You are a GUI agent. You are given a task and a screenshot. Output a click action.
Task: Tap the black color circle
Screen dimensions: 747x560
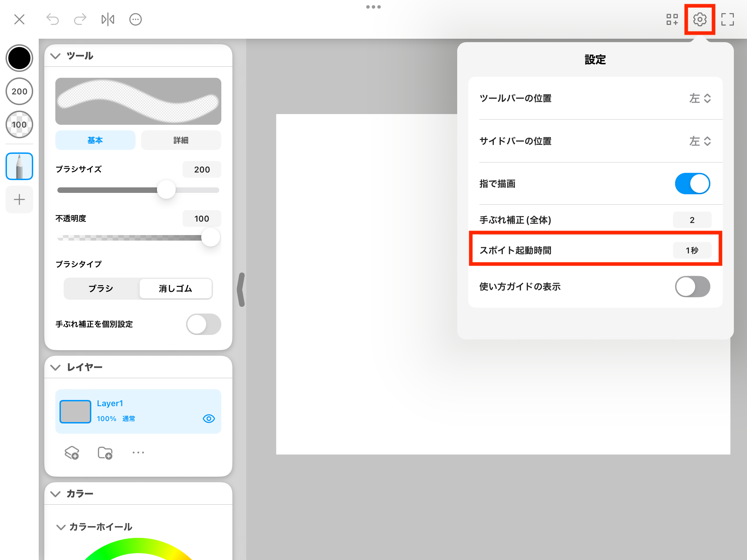(19, 58)
